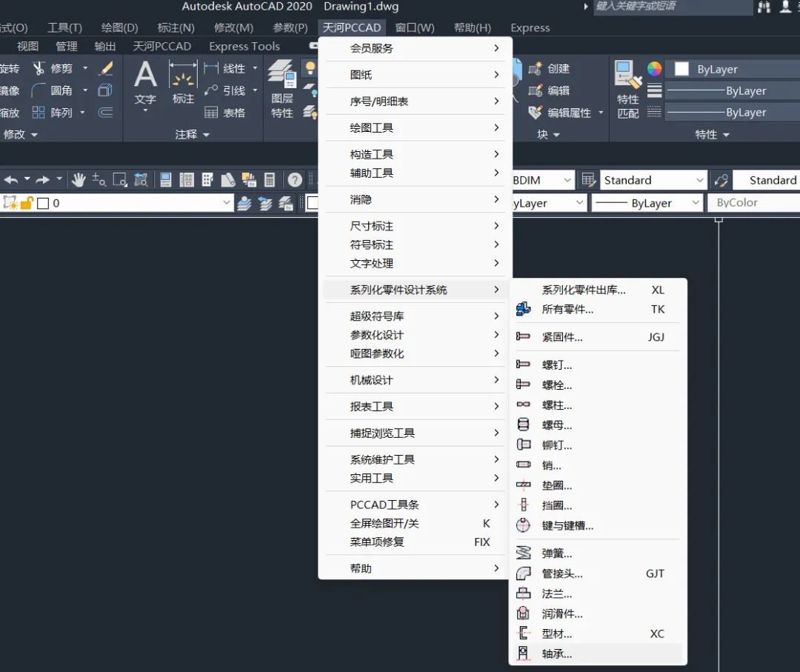The image size is (800, 672).
Task: Switch to the 天河PCCAD ribbon tab
Action: tap(161, 47)
